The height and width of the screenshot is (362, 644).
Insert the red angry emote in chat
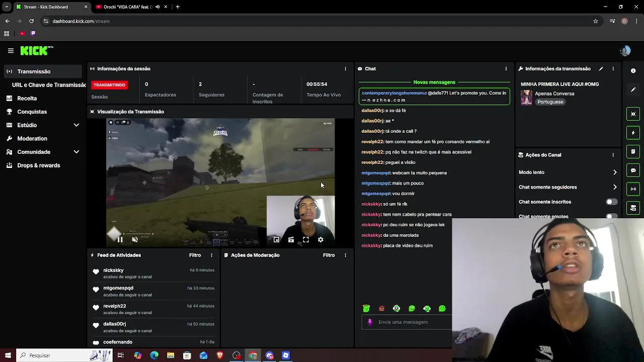(381, 309)
